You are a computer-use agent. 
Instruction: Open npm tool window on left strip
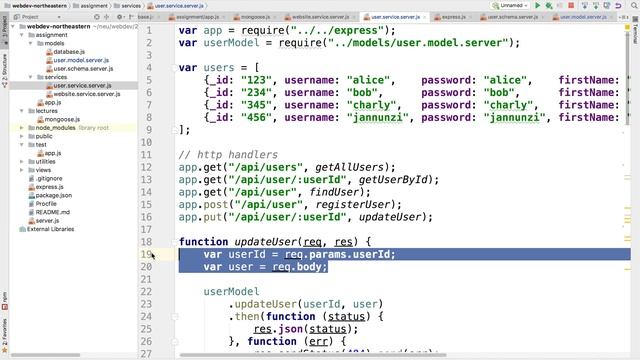(4, 301)
